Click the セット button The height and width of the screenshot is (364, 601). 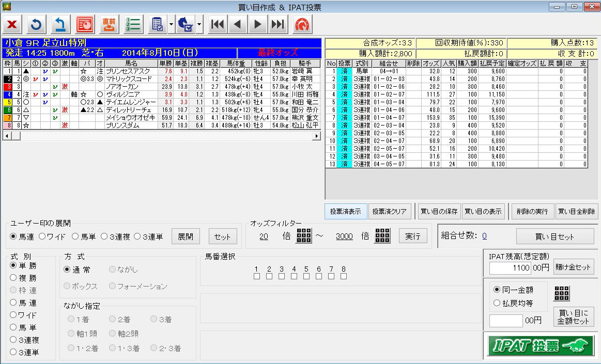pos(222,236)
